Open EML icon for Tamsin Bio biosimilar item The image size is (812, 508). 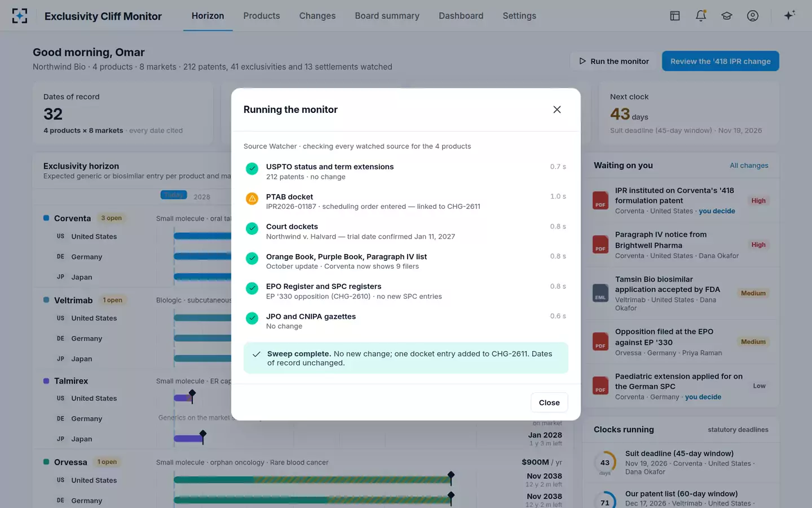(601, 293)
